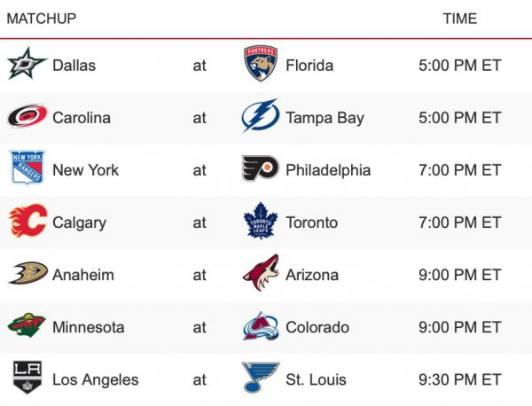The image size is (532, 406).
Task: Open the Los Angeles Kings logo
Action: (27, 379)
